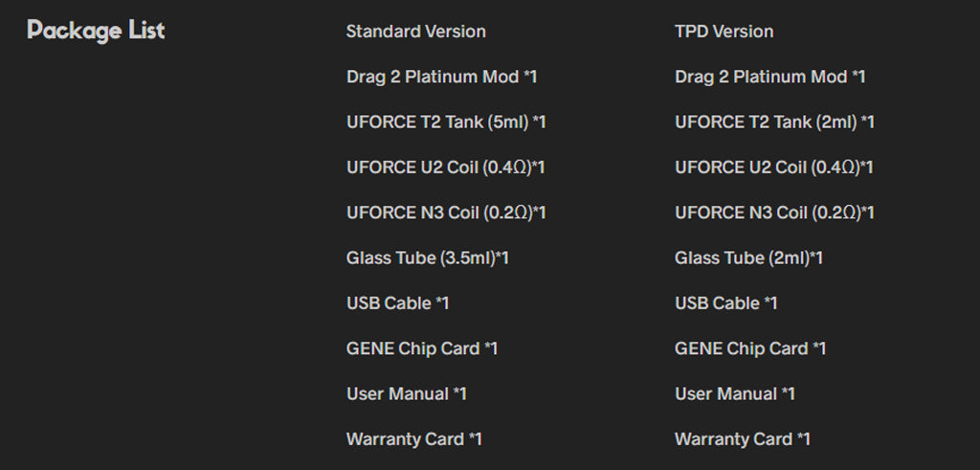Click Drag 2 Platinum Mod under Standard Version

click(442, 77)
